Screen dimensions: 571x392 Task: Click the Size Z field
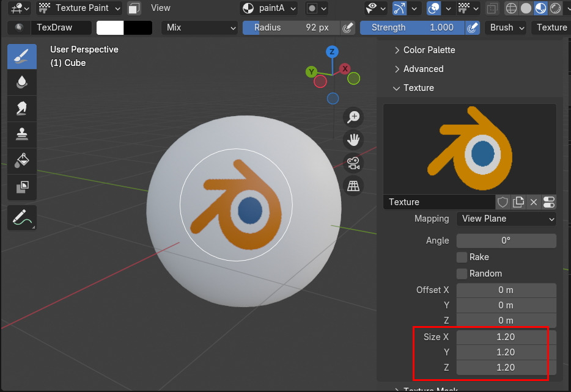(x=506, y=368)
